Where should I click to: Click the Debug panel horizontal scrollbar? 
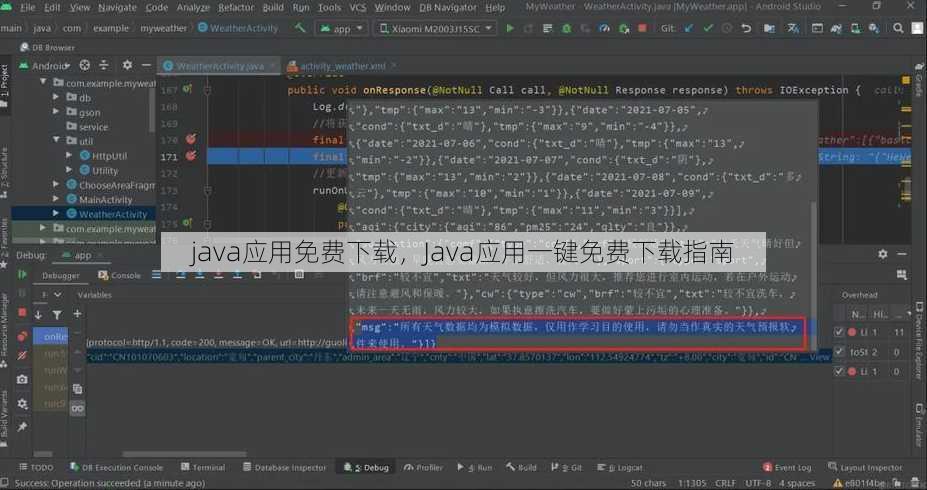click(x=183, y=454)
